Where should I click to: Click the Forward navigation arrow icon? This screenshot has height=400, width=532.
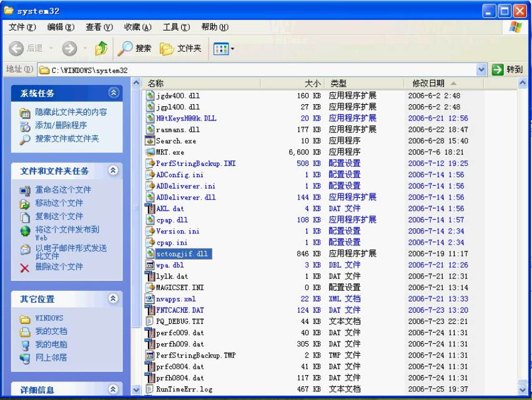tap(69, 49)
